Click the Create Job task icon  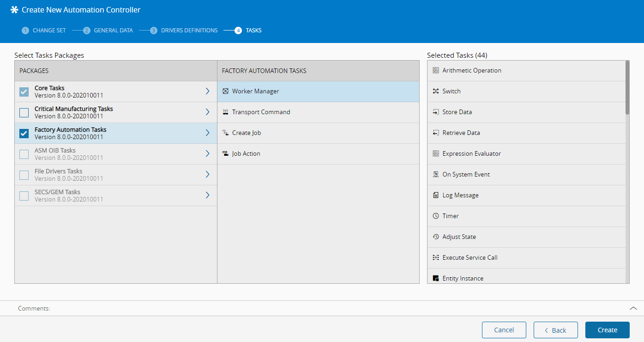225,133
